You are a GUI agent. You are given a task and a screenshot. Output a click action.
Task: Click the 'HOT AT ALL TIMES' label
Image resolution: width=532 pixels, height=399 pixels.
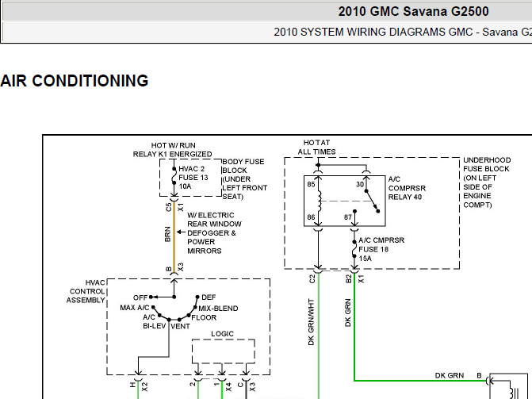coord(316,147)
